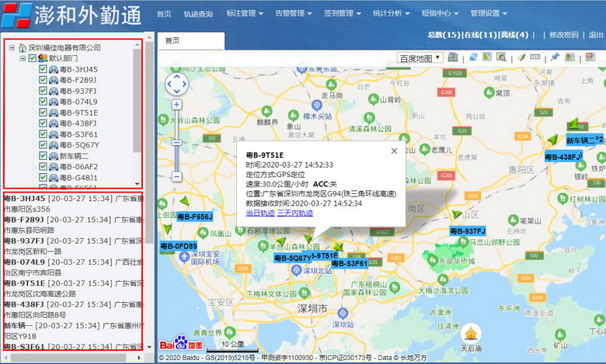
Task: Toggle checkbox for vehicle 粤B-3HJ45
Action: tap(43, 69)
